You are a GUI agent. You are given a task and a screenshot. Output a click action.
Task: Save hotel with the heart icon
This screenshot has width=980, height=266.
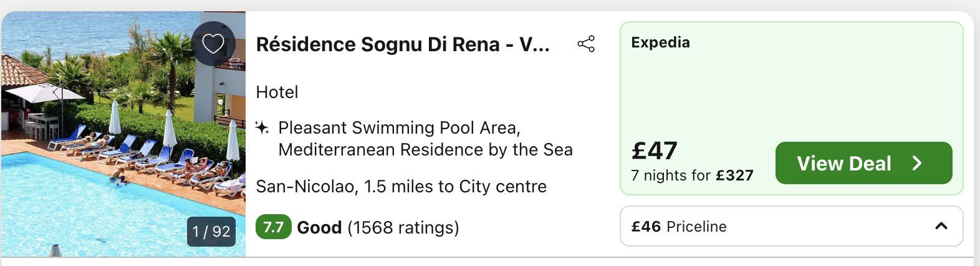(x=213, y=44)
